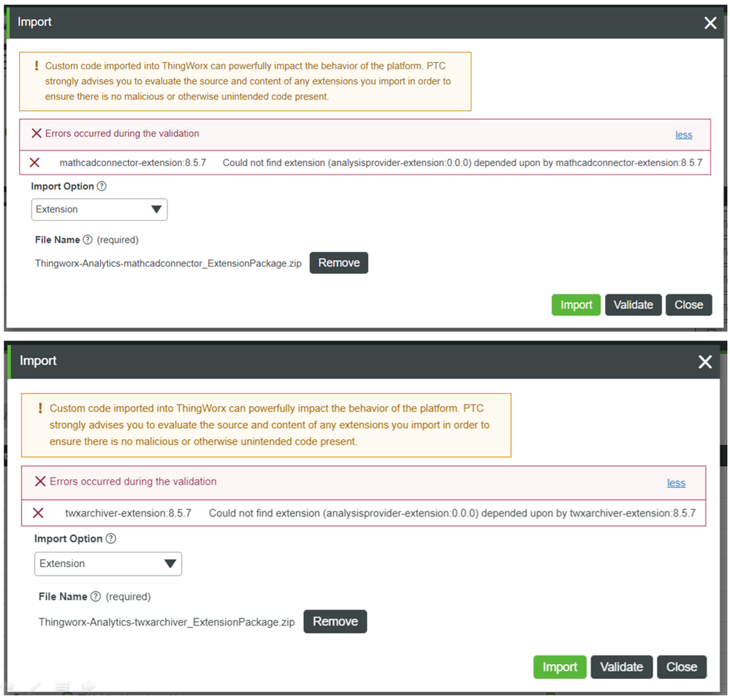Remove the mathcadconnector_ExtensionPackage.zip file
The width and height of the screenshot is (730, 700).
coord(338,263)
